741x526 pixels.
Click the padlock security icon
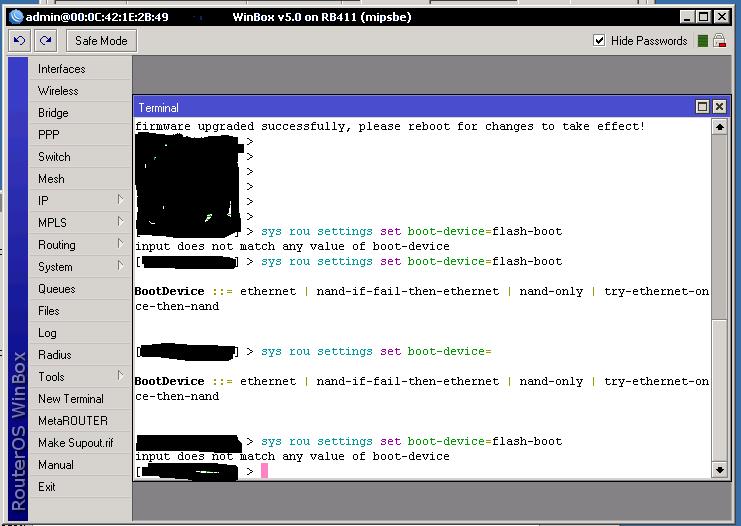pos(719,41)
